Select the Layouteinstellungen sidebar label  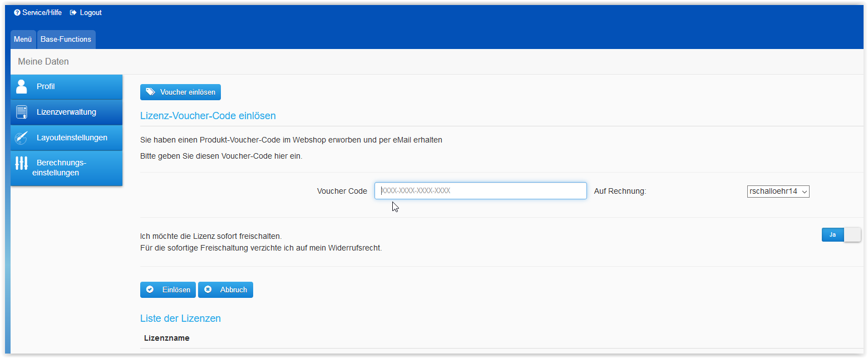pyautogui.click(x=72, y=138)
